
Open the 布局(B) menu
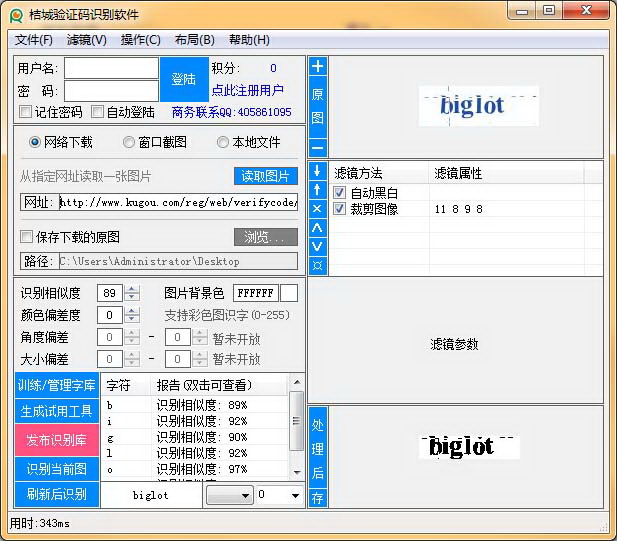tap(194, 40)
